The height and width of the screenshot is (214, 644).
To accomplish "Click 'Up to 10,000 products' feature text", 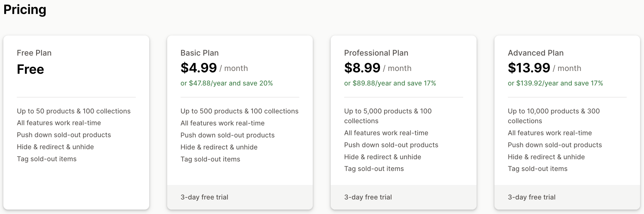I will [x=554, y=116].
